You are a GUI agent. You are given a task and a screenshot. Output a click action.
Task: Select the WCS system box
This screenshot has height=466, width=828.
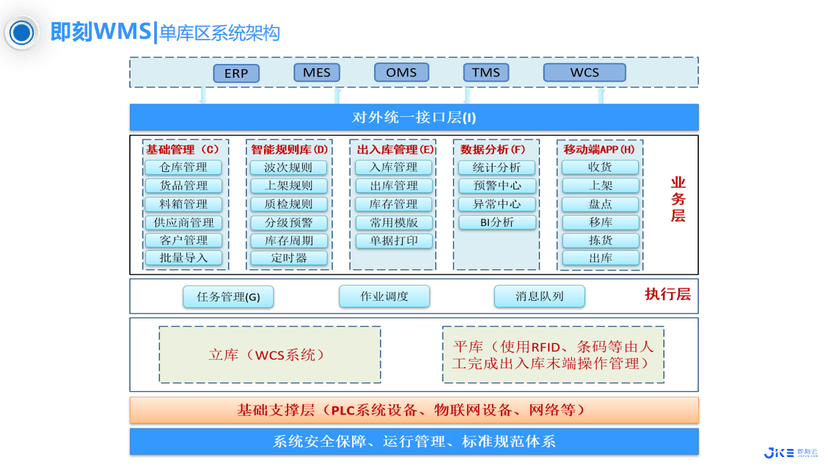click(x=585, y=72)
